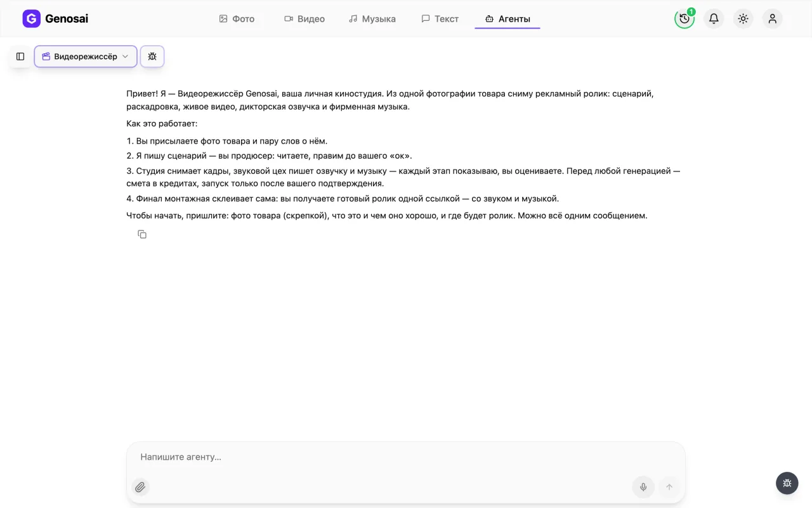Send the message with the arrow button
This screenshot has width=812, height=508.
[669, 487]
